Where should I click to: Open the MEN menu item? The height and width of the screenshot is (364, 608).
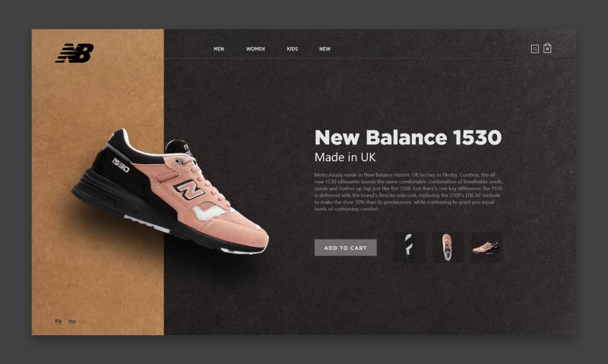coord(219,49)
